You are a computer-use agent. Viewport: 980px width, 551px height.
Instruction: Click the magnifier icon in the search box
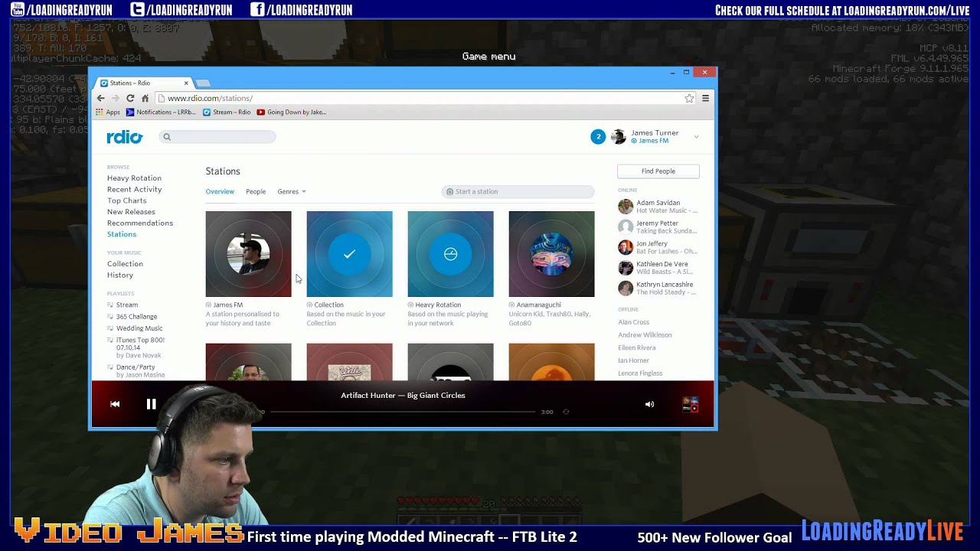(166, 137)
